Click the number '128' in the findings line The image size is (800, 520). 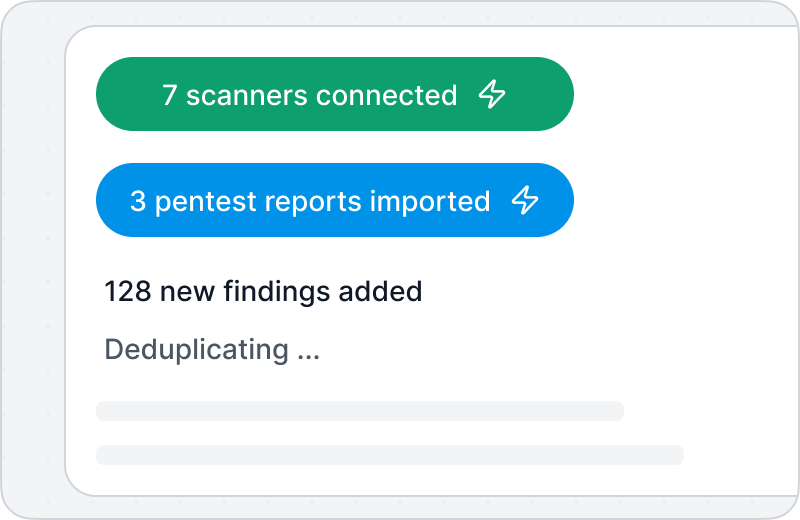click(128, 292)
